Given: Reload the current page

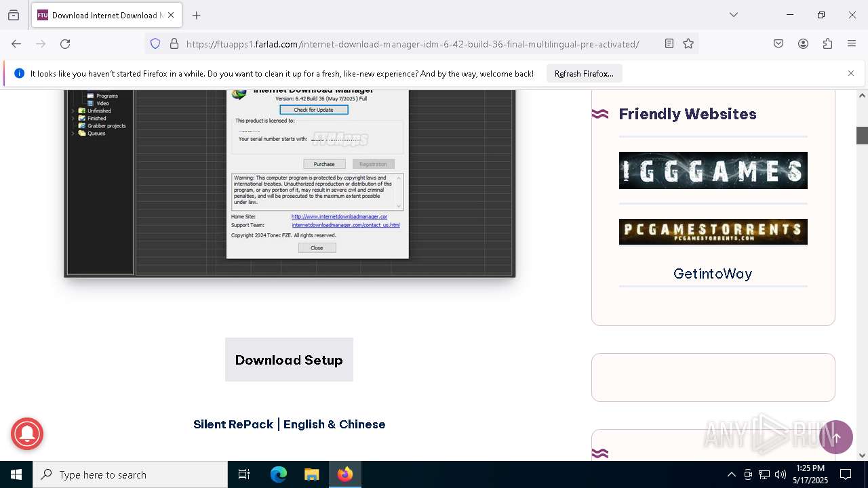Looking at the screenshot, I should pos(65,43).
